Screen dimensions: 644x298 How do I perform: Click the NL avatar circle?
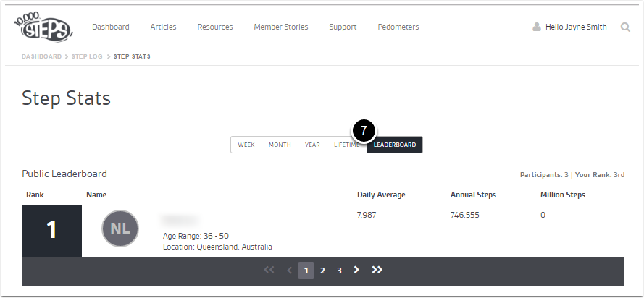[x=120, y=229]
